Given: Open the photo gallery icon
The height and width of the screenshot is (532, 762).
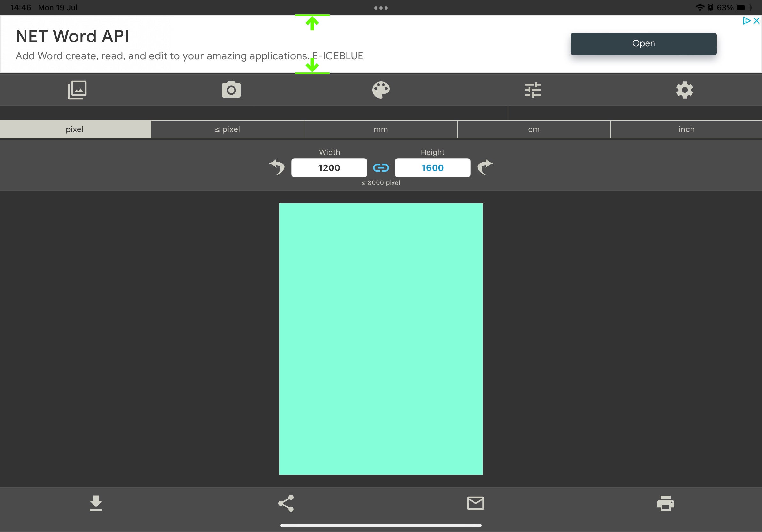Looking at the screenshot, I should pyautogui.click(x=77, y=90).
